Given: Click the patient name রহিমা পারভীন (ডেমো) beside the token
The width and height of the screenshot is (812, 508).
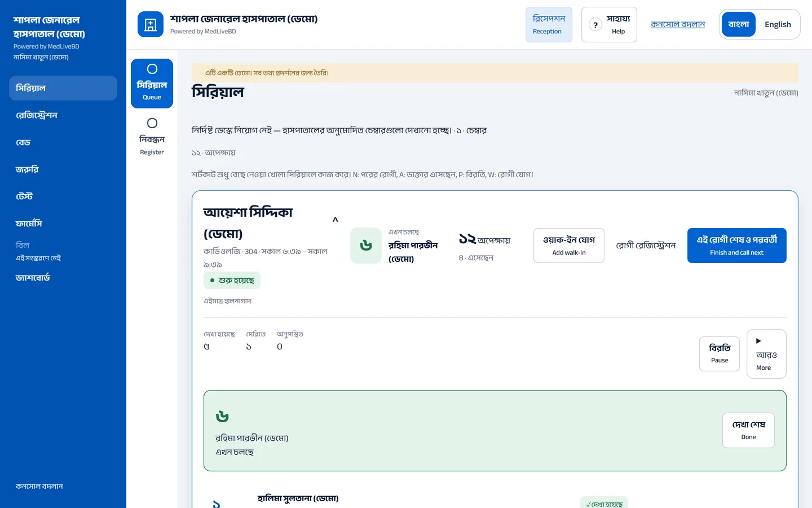Looking at the screenshot, I should (413, 252).
